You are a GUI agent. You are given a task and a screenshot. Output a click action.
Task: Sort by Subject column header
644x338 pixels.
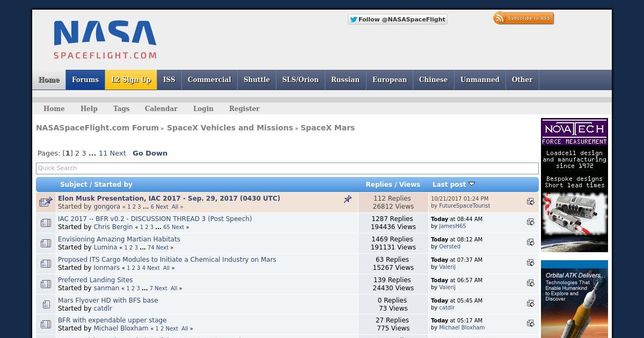[74, 184]
